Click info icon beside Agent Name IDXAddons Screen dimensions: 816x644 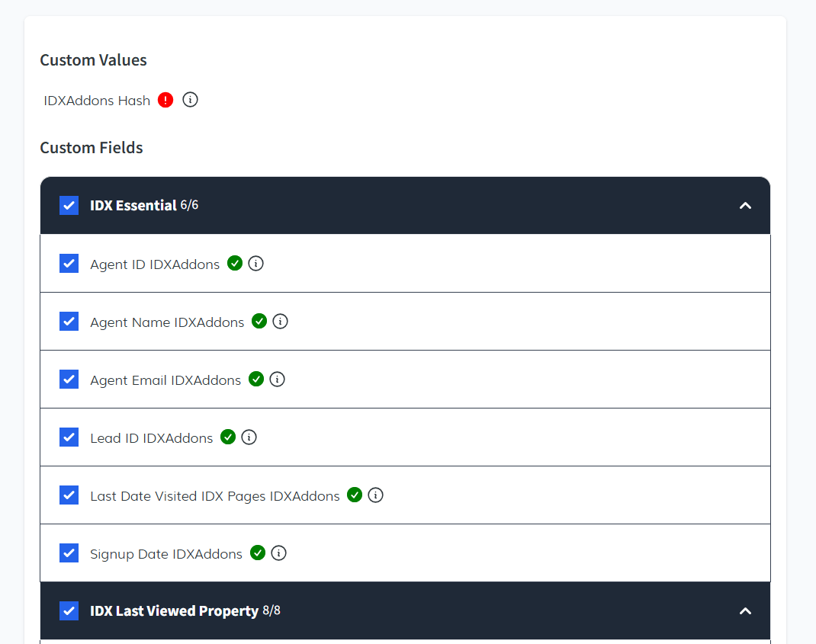[x=281, y=322]
